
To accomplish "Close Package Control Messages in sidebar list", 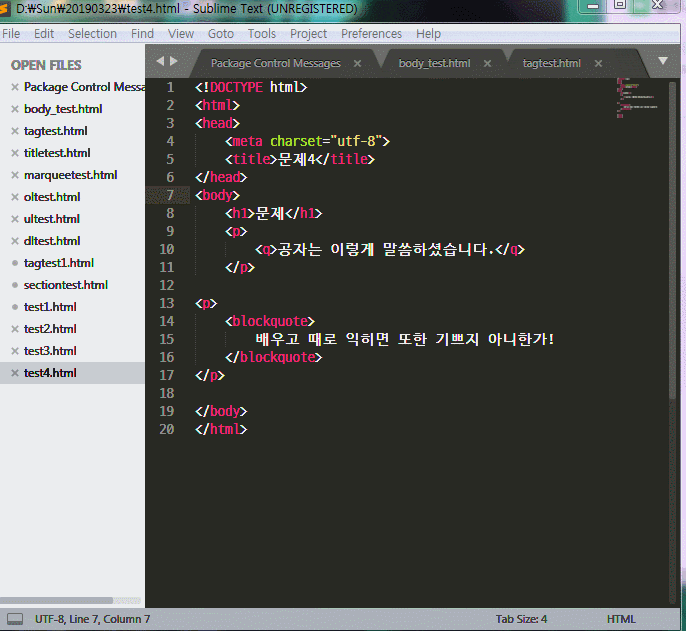I will point(15,87).
